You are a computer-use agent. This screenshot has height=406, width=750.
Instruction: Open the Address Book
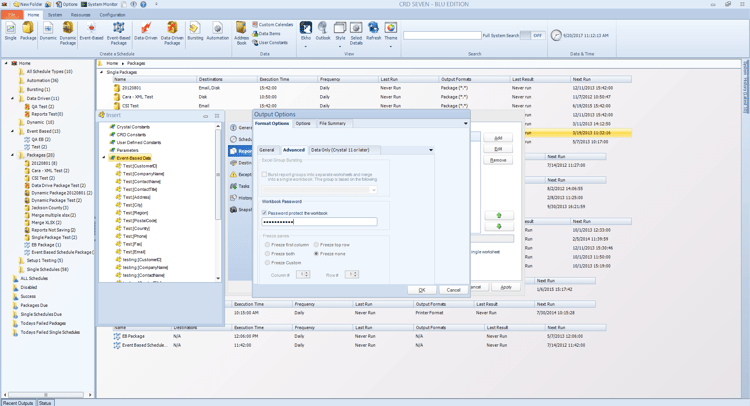[241, 33]
